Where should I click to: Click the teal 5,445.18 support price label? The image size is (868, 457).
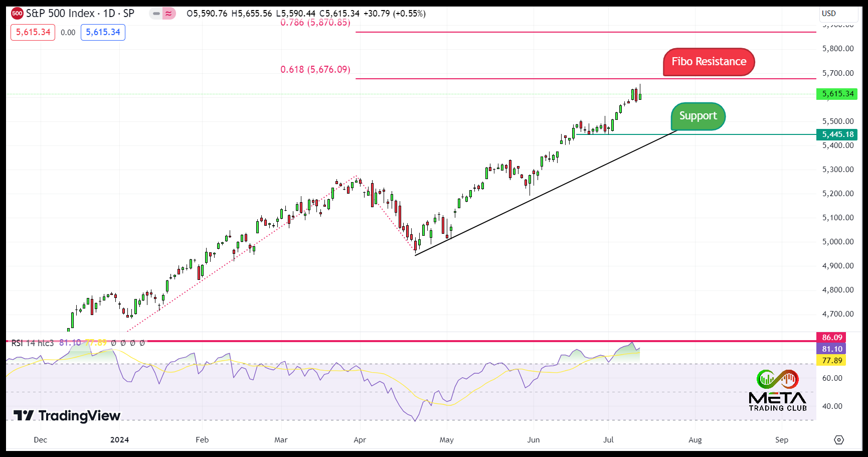[x=837, y=134]
